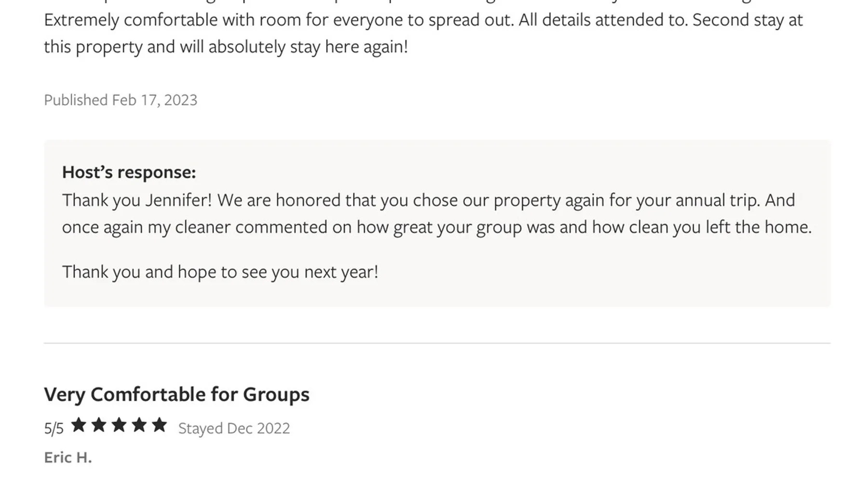
Task: Click the word "Jennifer" in host's response
Action: tap(178, 200)
